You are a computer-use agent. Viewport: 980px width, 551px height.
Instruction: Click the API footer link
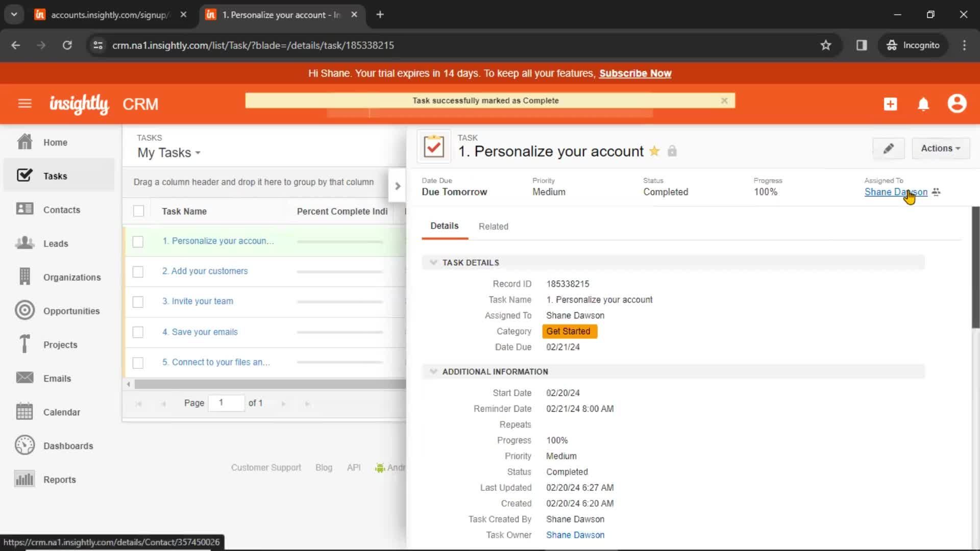pyautogui.click(x=354, y=467)
